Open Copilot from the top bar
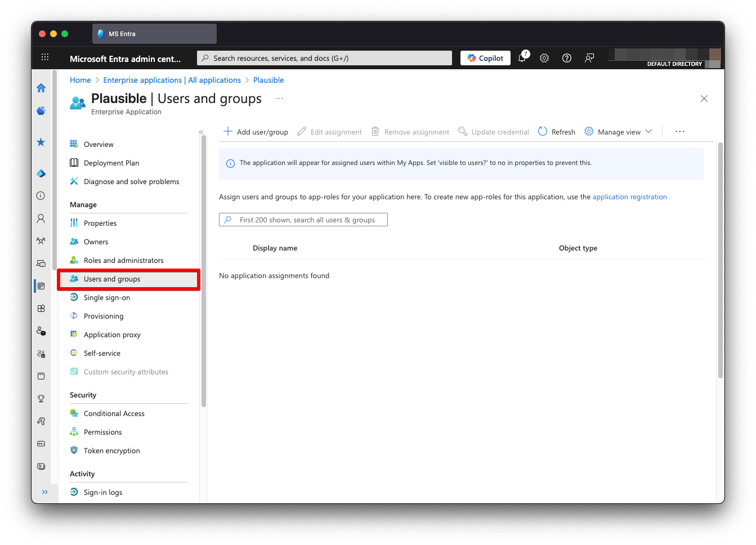756x545 pixels. tap(485, 57)
